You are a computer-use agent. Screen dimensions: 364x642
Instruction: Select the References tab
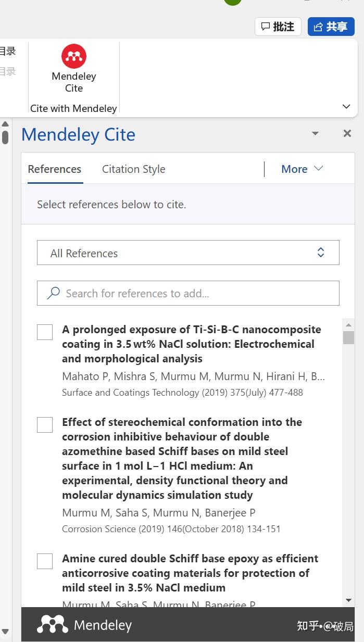(55, 169)
